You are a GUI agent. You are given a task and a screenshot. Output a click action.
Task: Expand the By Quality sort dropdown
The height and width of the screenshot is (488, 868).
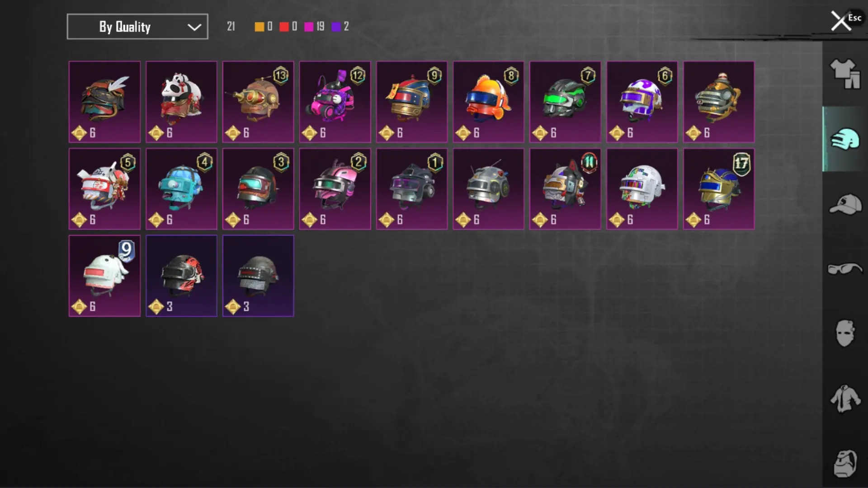(x=137, y=27)
